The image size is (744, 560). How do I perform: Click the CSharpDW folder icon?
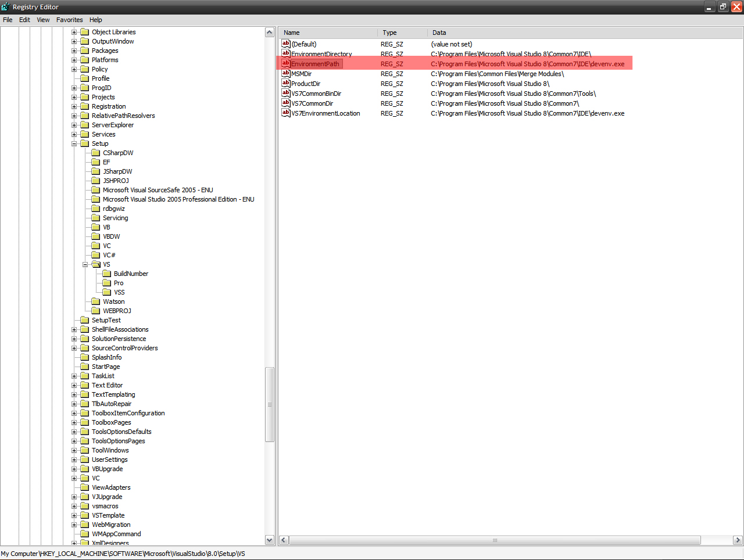tap(96, 153)
